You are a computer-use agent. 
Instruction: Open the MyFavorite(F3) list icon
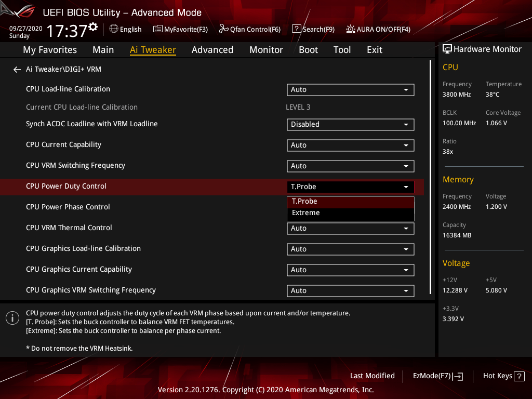[157, 29]
